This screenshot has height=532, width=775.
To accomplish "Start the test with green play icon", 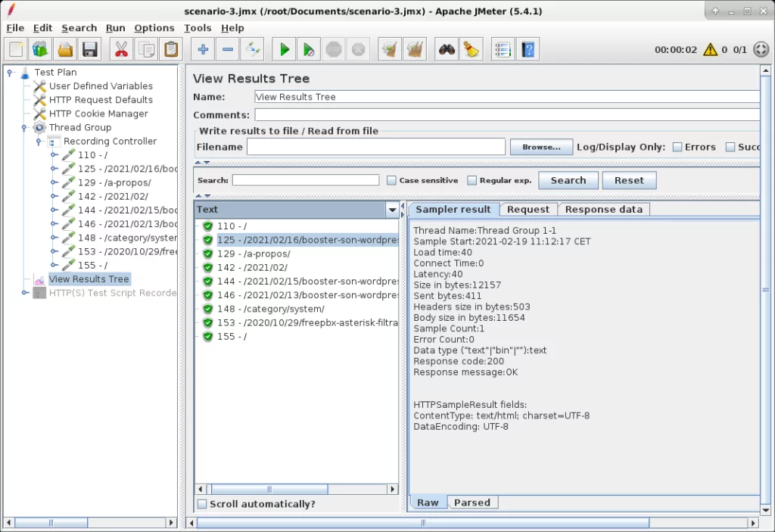I will click(x=285, y=49).
